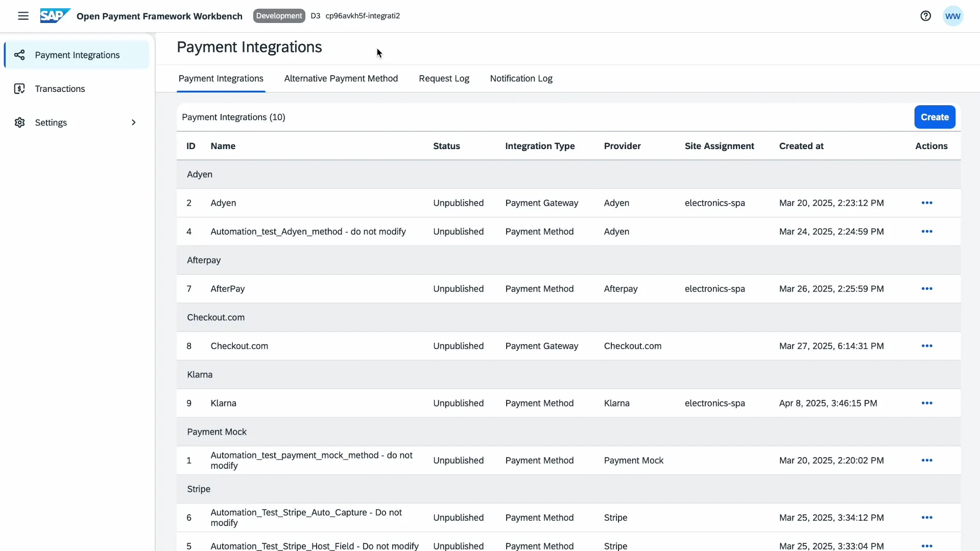Select the Adyen name cell in row 2
The height and width of the screenshot is (551, 980).
[x=223, y=203]
